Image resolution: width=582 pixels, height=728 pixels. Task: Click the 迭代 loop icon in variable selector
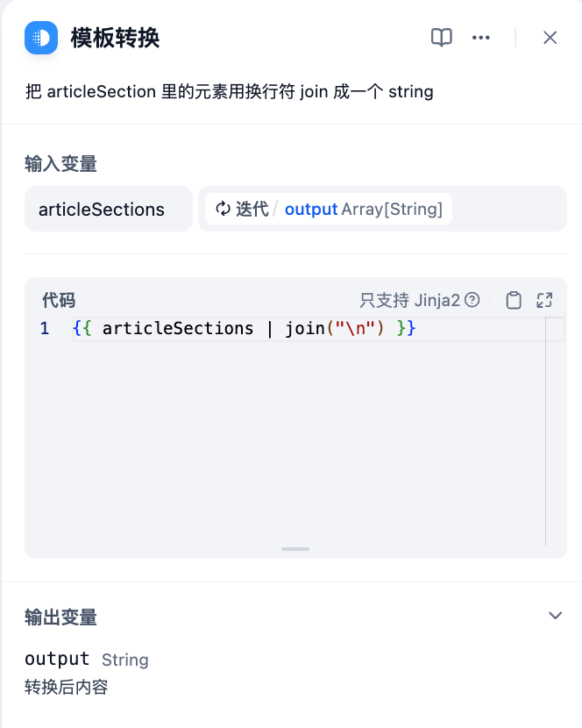[x=223, y=209]
